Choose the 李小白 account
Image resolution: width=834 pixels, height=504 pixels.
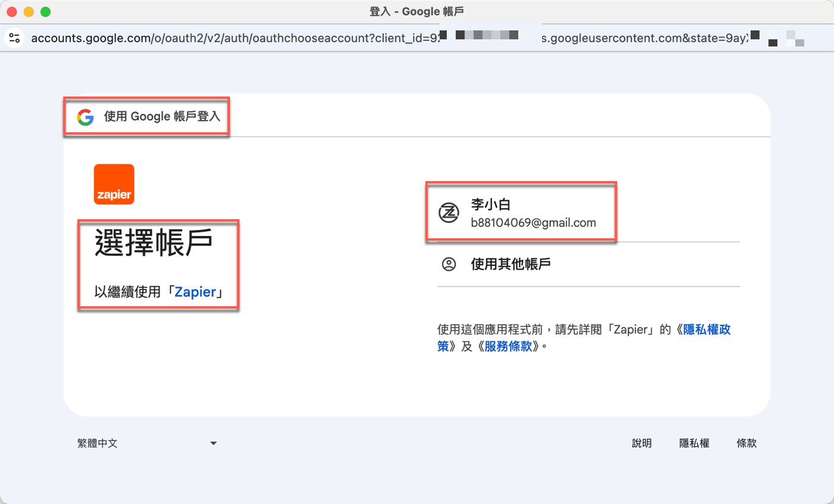pyautogui.click(x=589, y=213)
